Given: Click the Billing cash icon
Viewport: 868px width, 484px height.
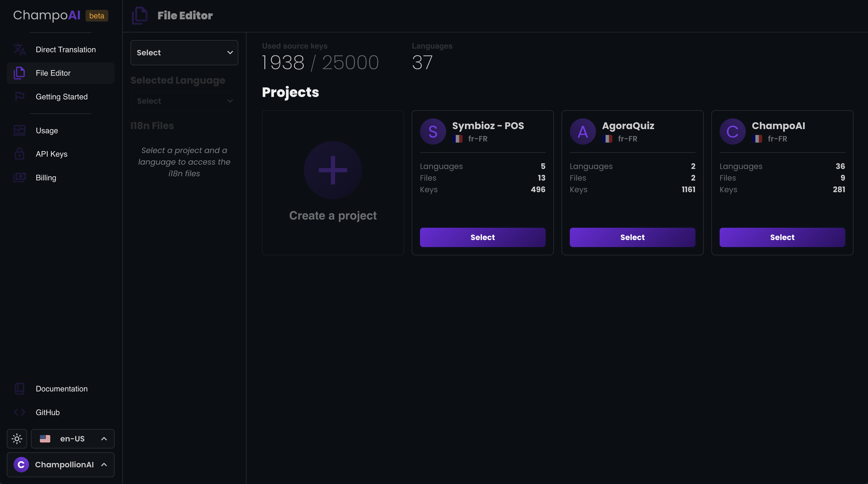Looking at the screenshot, I should tap(20, 178).
